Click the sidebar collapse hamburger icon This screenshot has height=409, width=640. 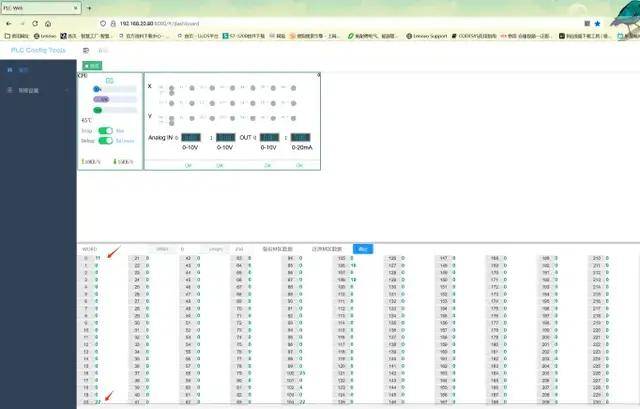(86, 49)
